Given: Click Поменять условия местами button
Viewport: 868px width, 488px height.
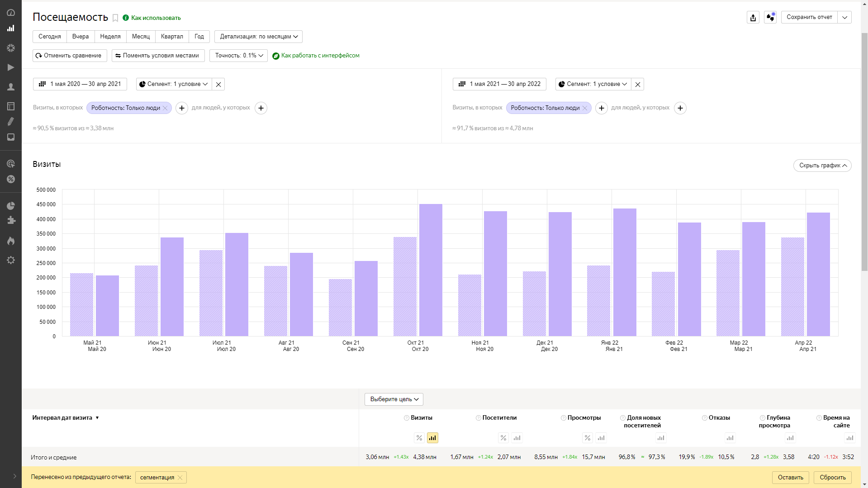Looking at the screenshot, I should pos(158,56).
